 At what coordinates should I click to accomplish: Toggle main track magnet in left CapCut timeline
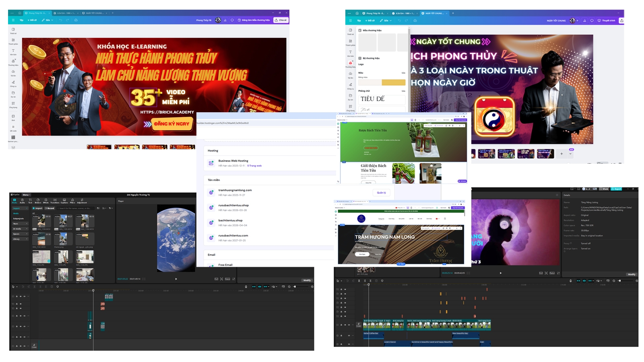pos(254,287)
